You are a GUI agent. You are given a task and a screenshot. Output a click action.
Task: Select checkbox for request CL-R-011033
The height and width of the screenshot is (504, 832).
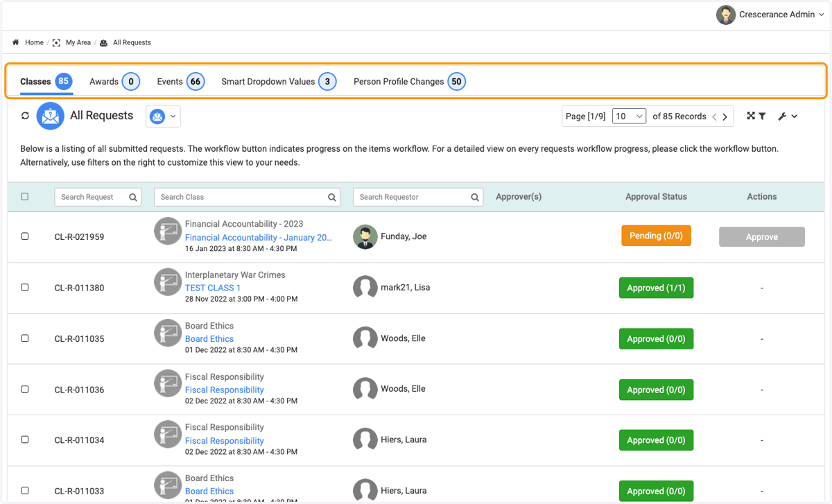pyautogui.click(x=25, y=491)
